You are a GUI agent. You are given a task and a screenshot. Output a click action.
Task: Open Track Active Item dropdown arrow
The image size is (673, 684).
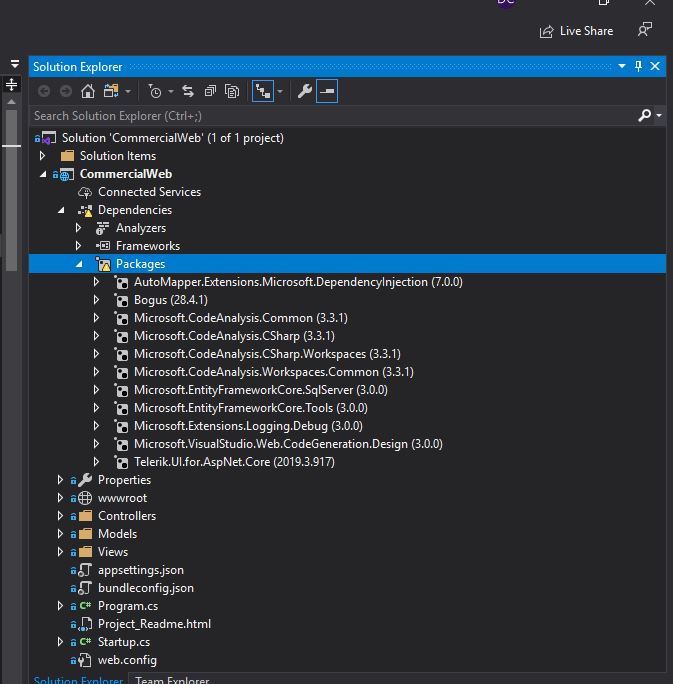point(280,92)
